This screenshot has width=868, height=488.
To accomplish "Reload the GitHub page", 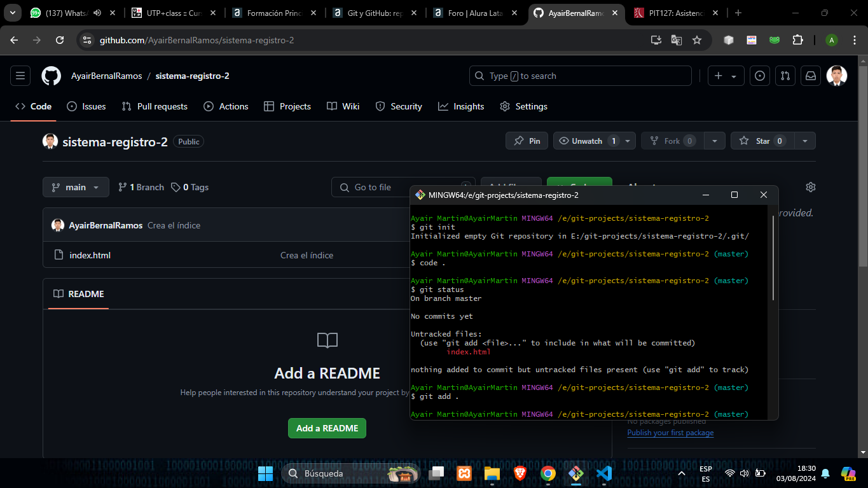I will (x=60, y=40).
